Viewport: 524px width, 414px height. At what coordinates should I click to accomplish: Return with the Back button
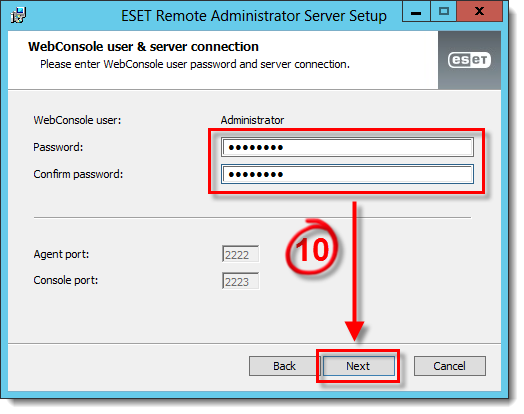tap(284, 366)
